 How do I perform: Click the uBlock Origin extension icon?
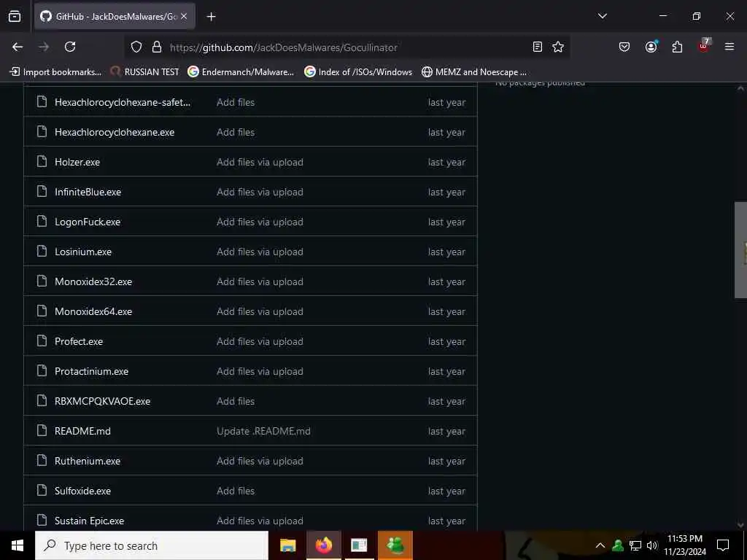(x=704, y=46)
